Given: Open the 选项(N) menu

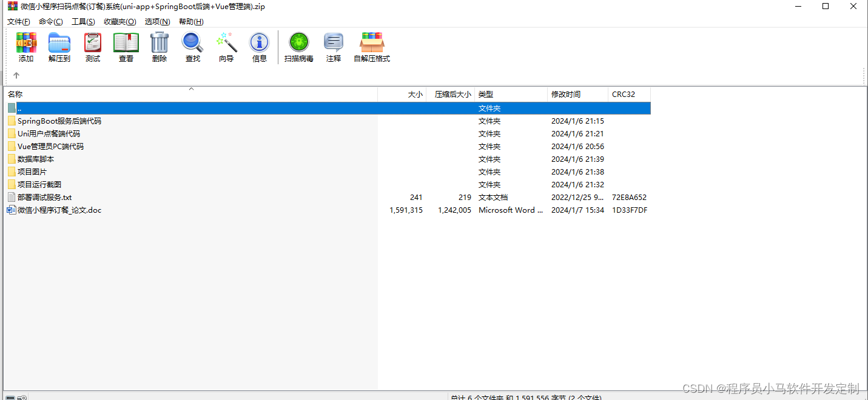Looking at the screenshot, I should [156, 21].
